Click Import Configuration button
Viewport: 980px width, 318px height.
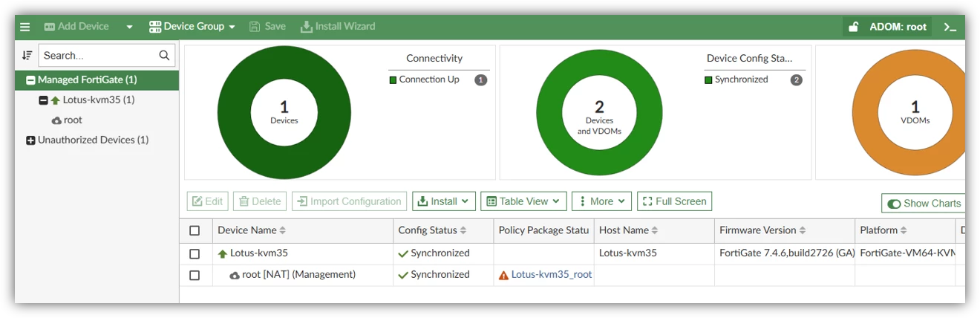(349, 201)
